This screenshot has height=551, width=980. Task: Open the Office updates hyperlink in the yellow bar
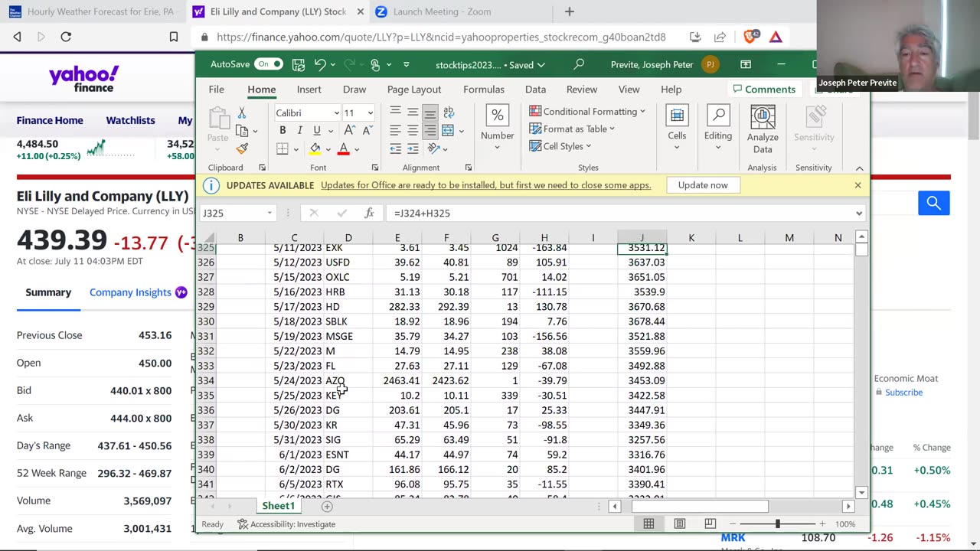coord(485,185)
